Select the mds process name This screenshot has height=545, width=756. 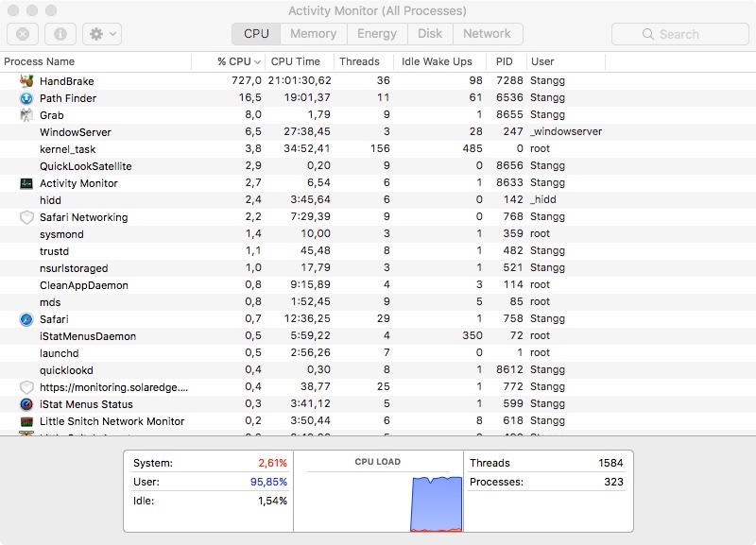(x=50, y=302)
